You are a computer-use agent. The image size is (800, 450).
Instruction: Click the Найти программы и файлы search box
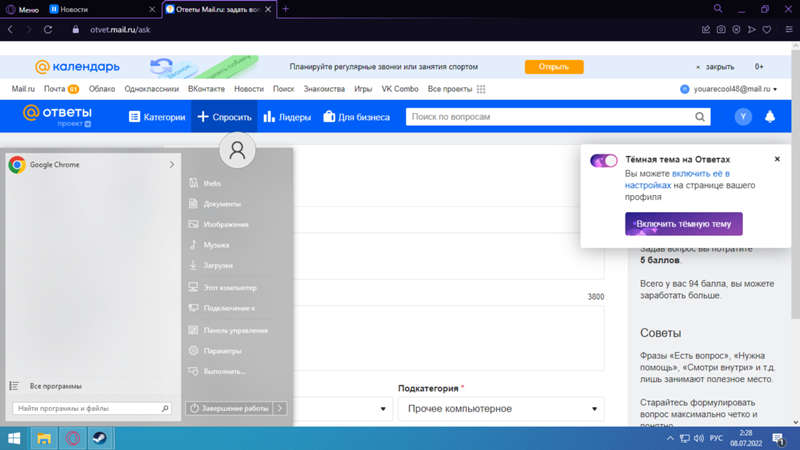(92, 408)
